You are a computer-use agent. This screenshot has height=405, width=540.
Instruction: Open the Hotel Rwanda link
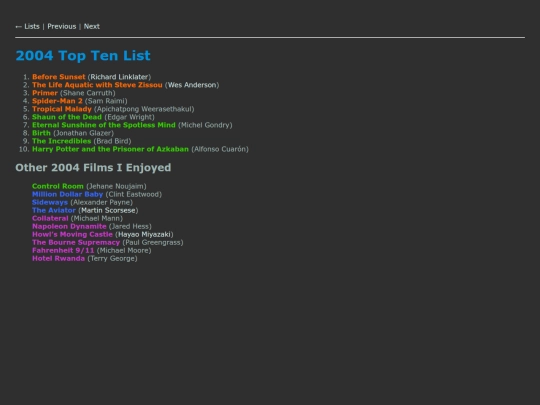[x=58, y=259]
